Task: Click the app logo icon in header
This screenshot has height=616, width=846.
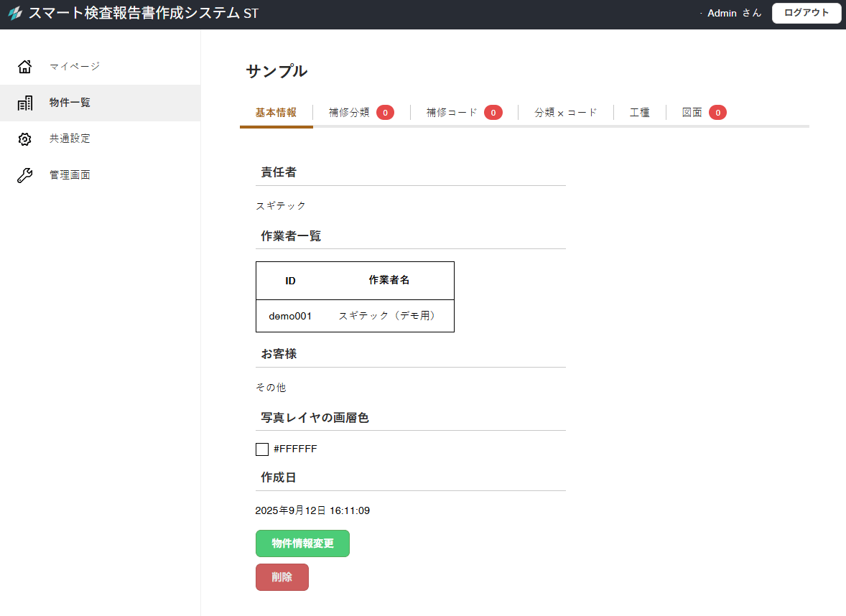Action: 15,14
